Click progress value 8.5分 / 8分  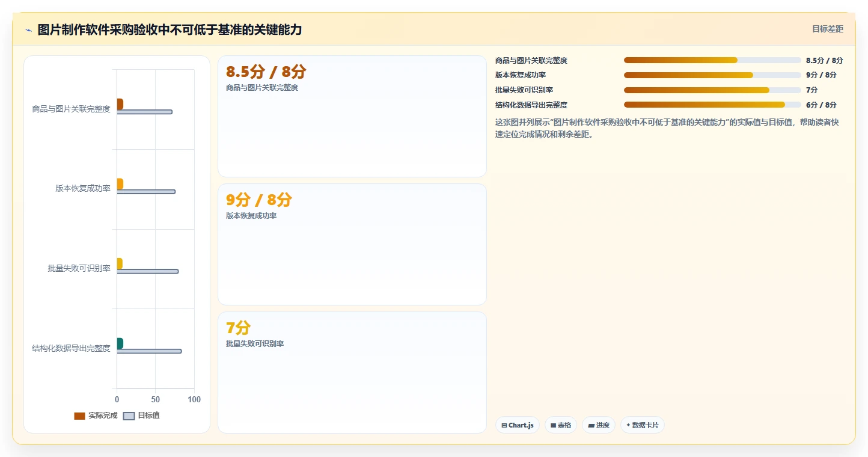(825, 61)
